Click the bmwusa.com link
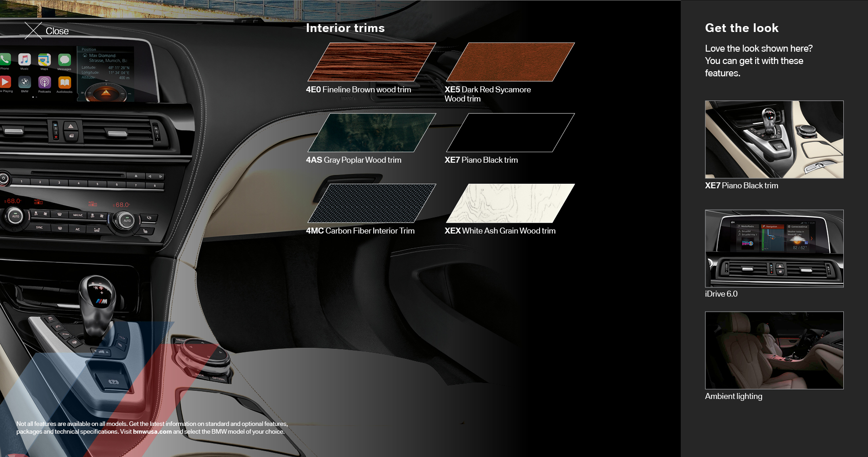 pos(152,432)
